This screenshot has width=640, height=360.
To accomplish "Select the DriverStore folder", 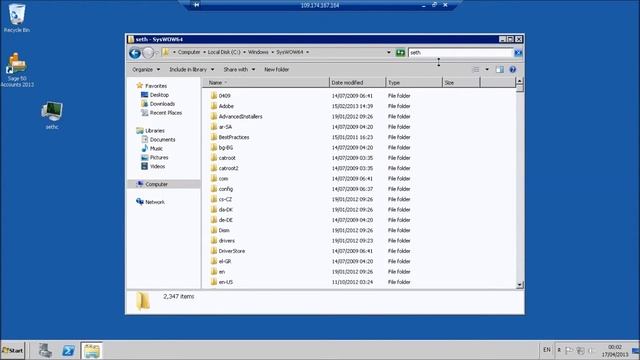I will click(x=231, y=251).
